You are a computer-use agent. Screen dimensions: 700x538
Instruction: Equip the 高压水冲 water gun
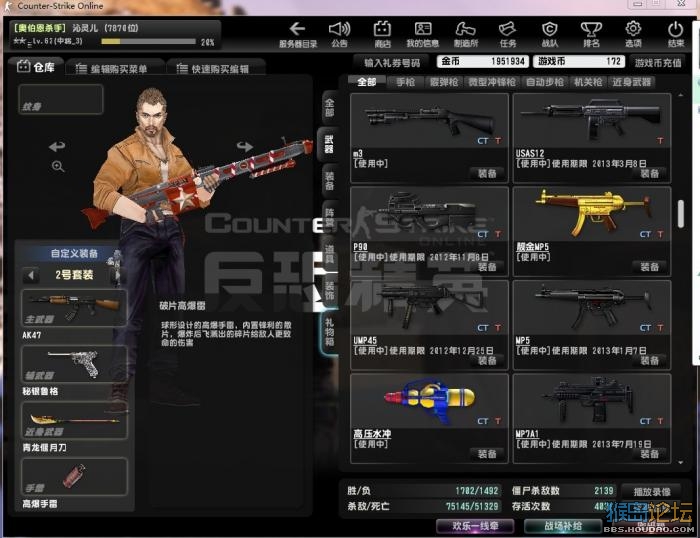pos(487,454)
